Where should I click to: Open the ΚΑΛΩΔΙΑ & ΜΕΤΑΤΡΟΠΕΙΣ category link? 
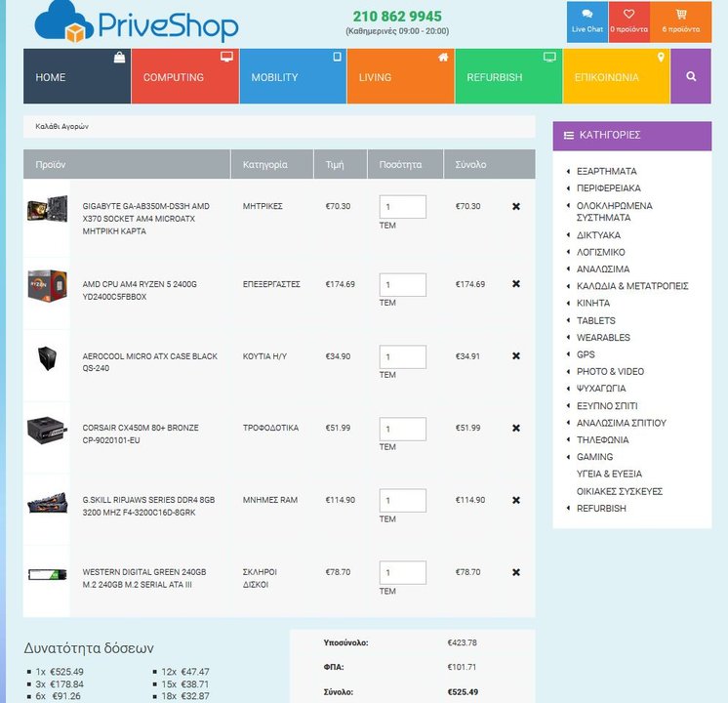click(x=632, y=286)
